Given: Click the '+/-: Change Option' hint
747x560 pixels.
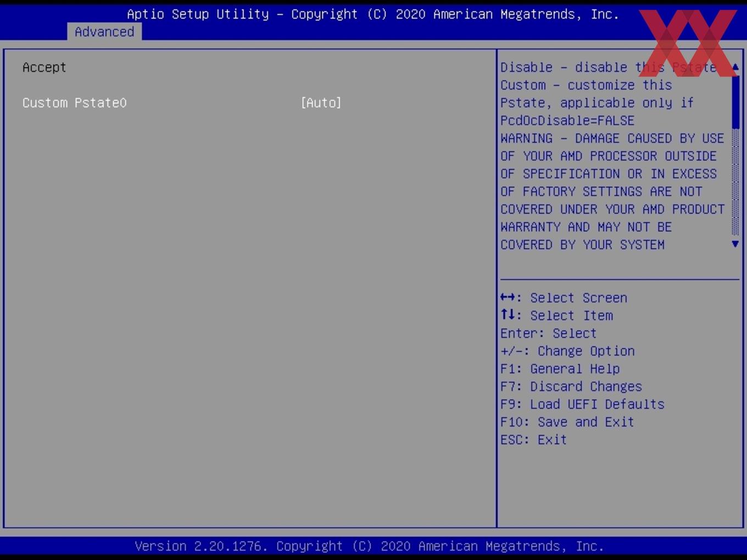Looking at the screenshot, I should pyautogui.click(x=567, y=351).
